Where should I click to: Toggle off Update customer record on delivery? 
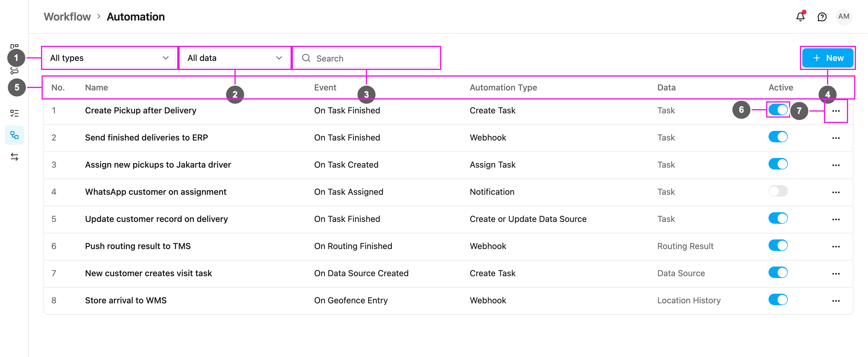point(778,218)
